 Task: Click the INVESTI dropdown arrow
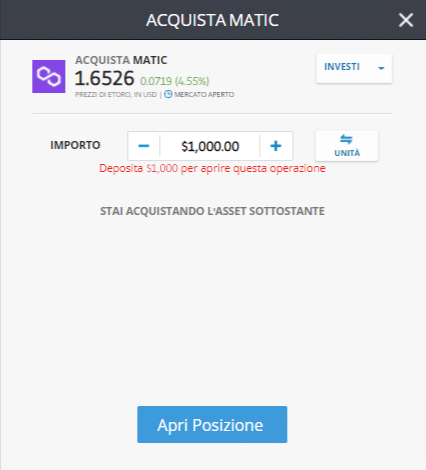coord(381,68)
